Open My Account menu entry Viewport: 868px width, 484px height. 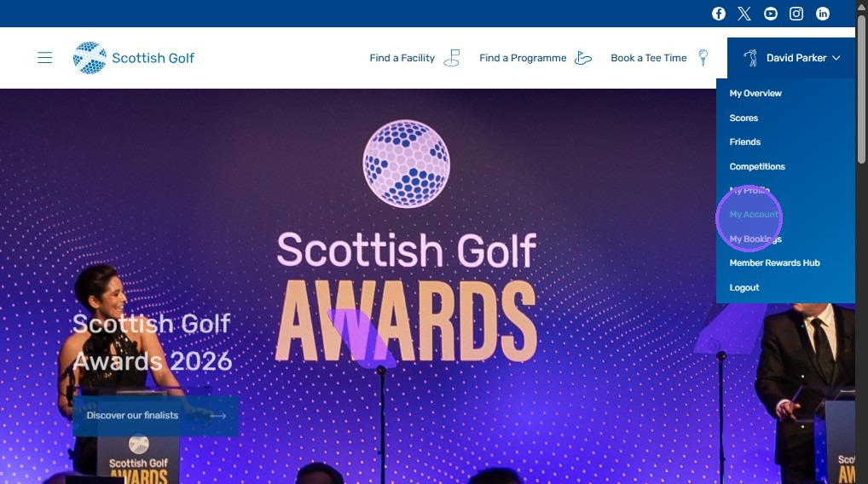(x=754, y=215)
